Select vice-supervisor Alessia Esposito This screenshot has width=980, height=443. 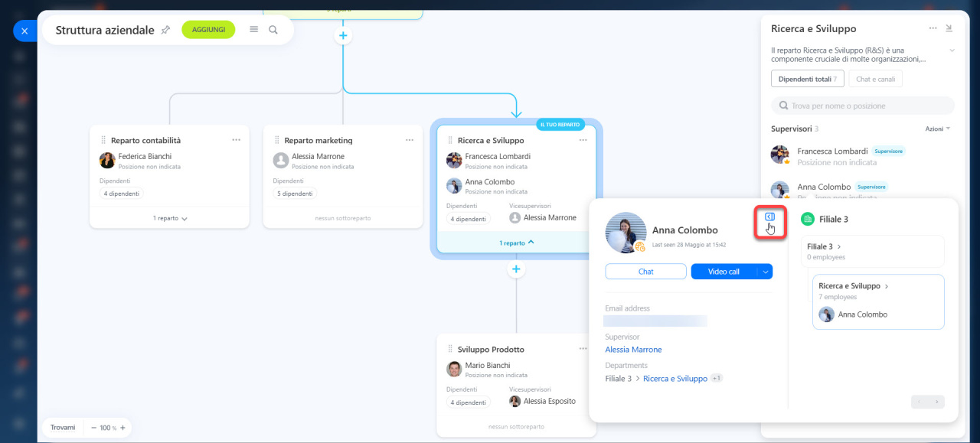coord(550,401)
